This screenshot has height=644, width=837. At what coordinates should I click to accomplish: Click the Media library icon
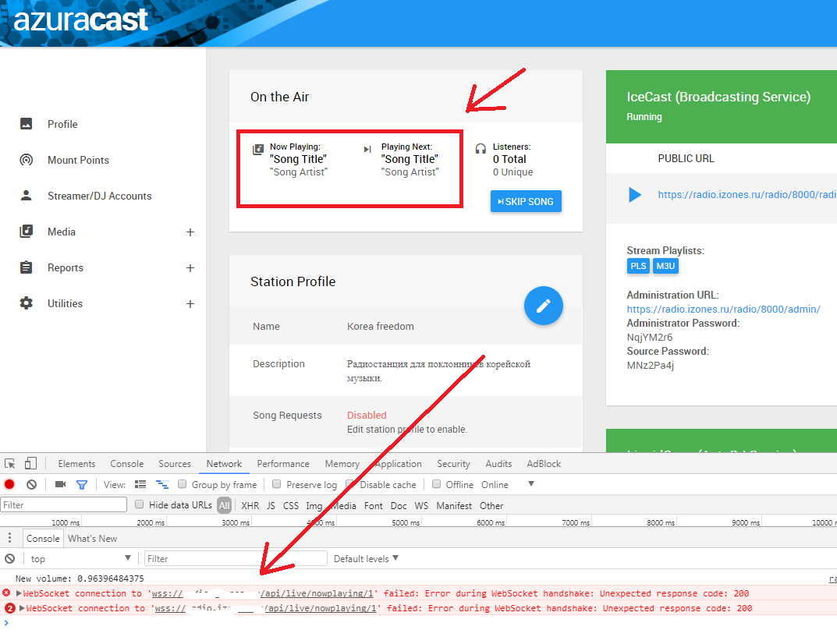[27, 231]
